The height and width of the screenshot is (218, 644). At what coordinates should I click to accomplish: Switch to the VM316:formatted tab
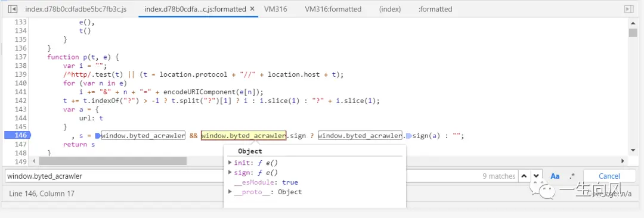point(333,8)
